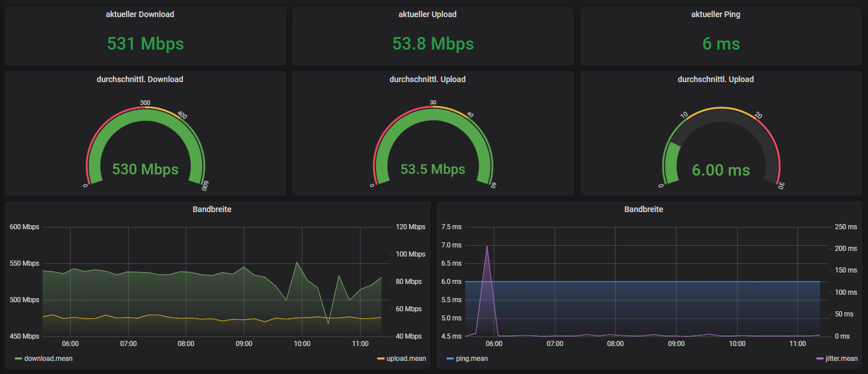Open the purple color swatch of jitter.mean
The width and height of the screenshot is (868, 374).
(820, 359)
